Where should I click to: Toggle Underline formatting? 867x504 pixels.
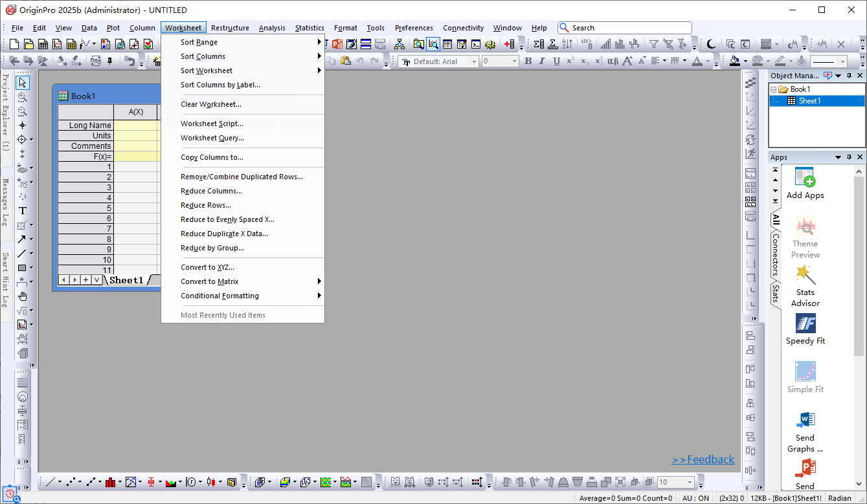[x=556, y=61]
